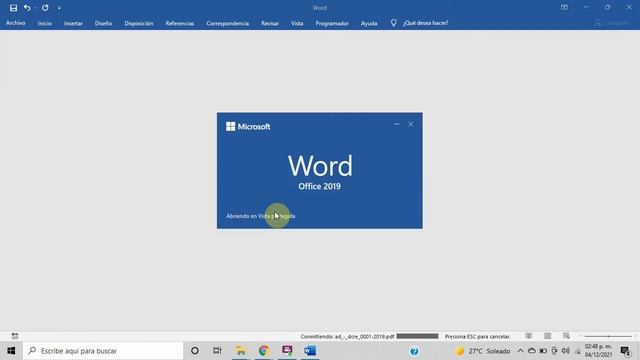The image size is (640, 360).
Task: Click the battery tray icon
Action: (x=543, y=351)
